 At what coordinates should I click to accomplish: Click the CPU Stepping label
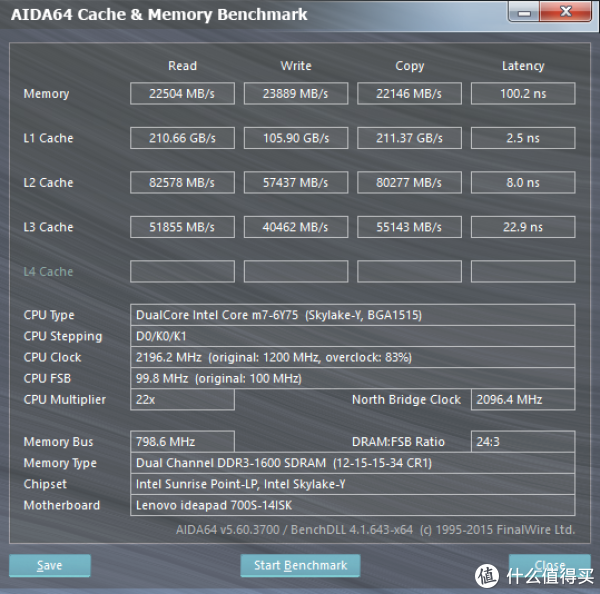63,336
